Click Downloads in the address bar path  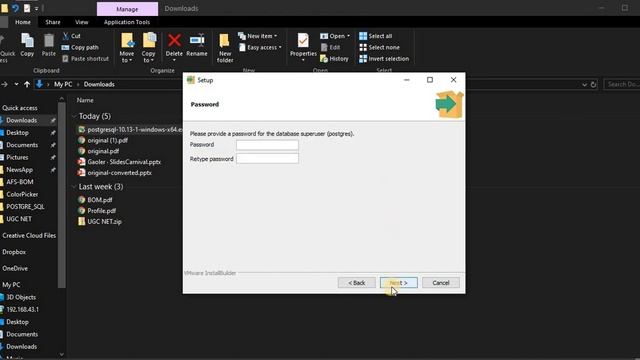point(99,84)
